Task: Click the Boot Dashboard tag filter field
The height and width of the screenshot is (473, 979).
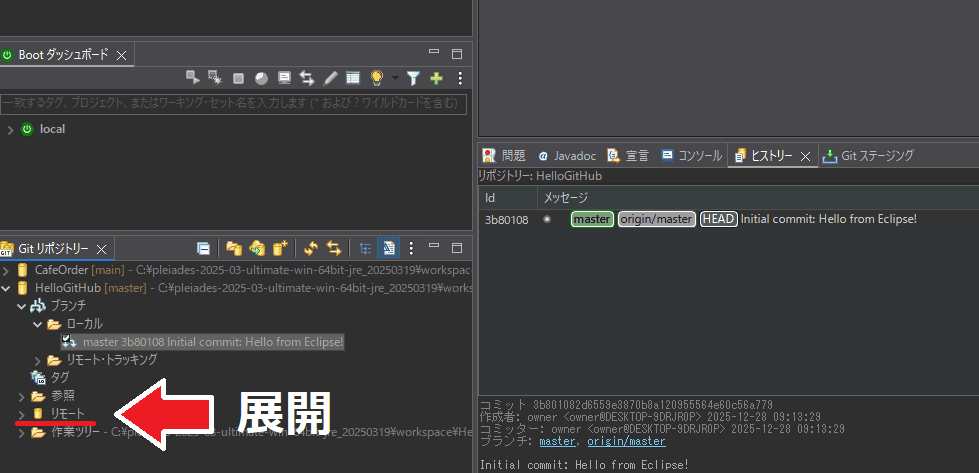Action: click(230, 103)
